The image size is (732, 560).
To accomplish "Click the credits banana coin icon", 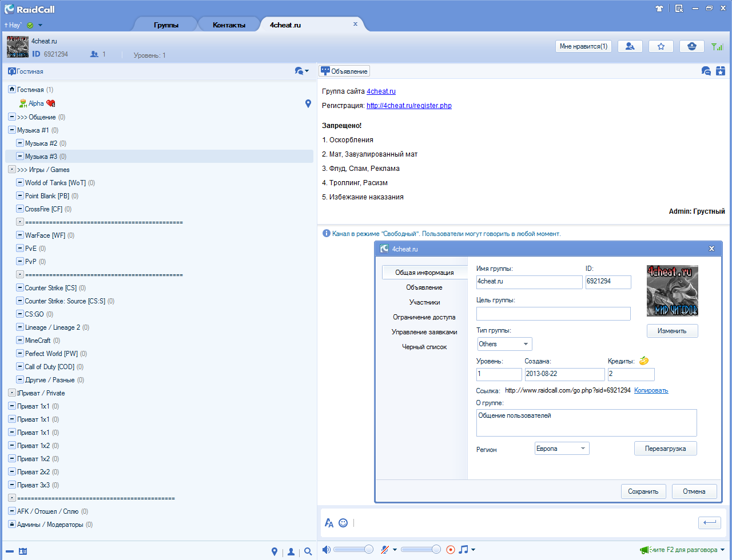I will pos(644,361).
